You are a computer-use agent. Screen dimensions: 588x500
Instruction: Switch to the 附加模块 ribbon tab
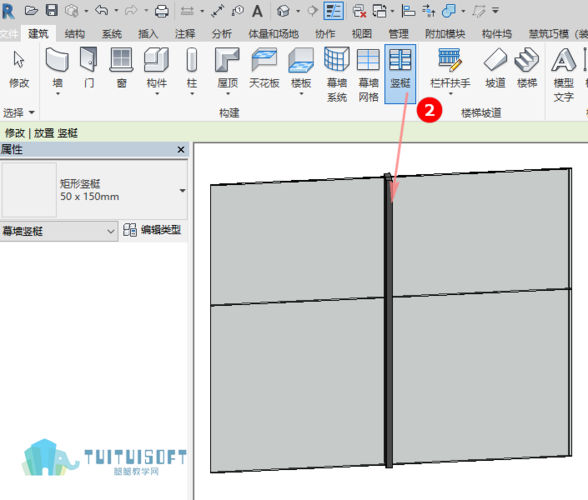[x=445, y=34]
